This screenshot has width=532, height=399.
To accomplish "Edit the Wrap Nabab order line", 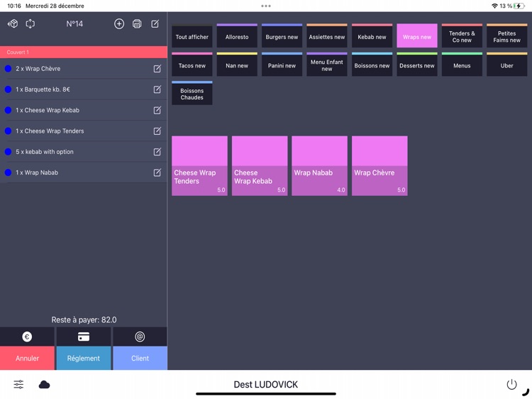I will [x=157, y=172].
